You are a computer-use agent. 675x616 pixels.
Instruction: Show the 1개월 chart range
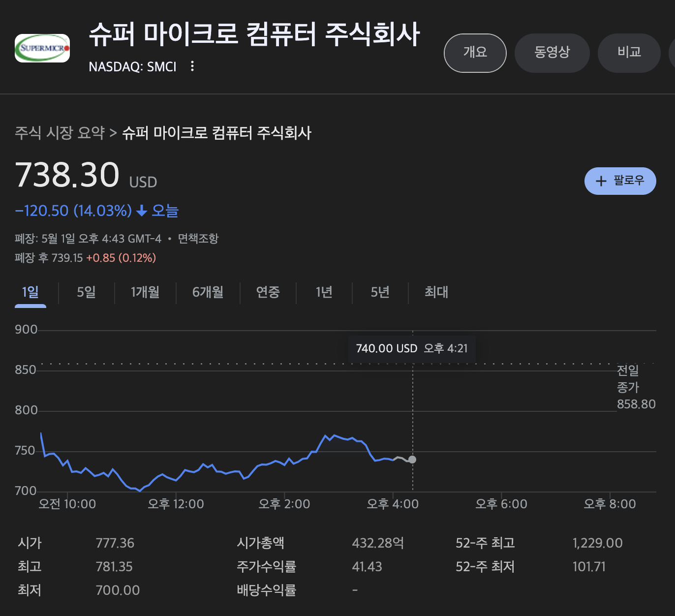145,293
